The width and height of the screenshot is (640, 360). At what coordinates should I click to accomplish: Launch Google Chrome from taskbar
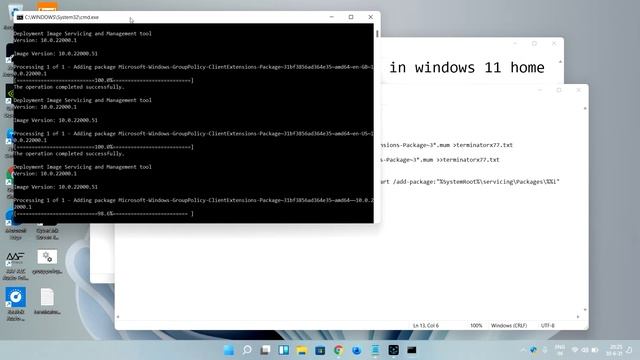[338, 350]
